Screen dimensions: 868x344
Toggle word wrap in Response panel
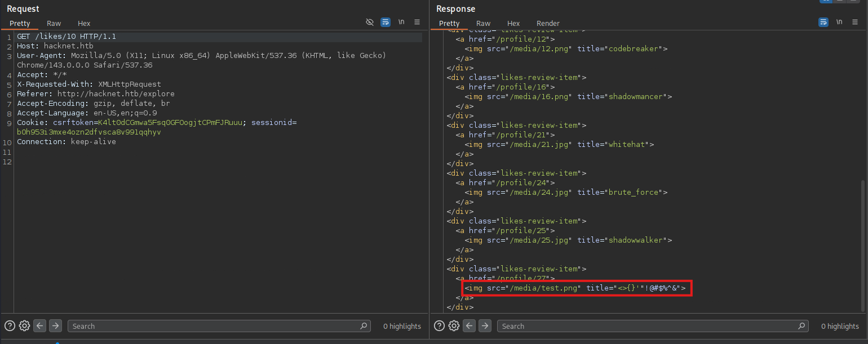(x=823, y=23)
